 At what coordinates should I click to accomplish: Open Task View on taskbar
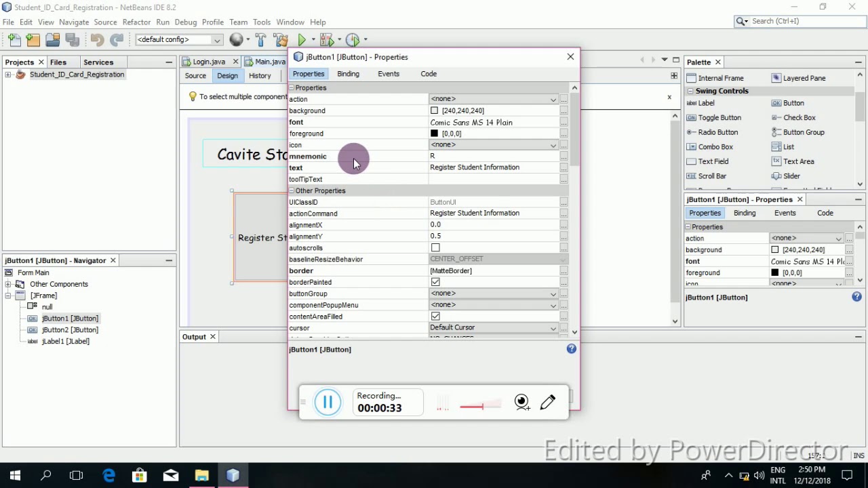coord(76,476)
